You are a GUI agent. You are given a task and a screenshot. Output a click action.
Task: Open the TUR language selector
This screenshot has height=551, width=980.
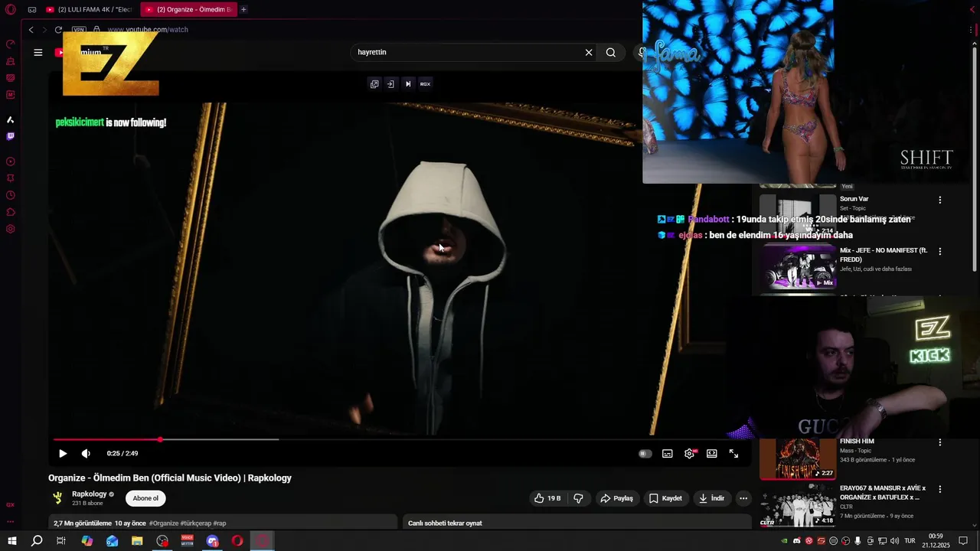(910, 541)
